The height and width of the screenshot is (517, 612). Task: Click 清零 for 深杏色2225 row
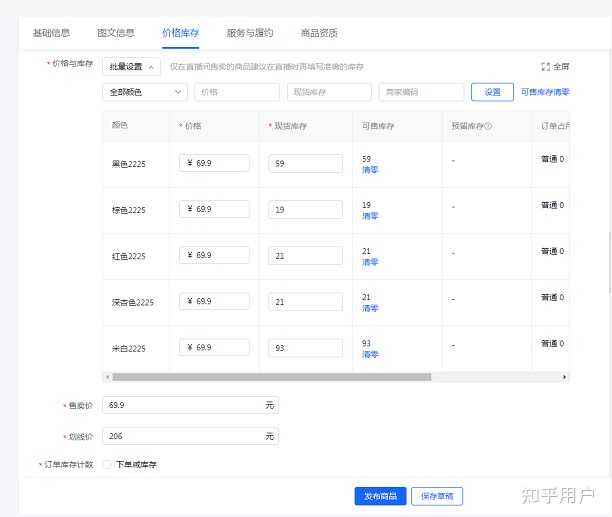pos(370,308)
